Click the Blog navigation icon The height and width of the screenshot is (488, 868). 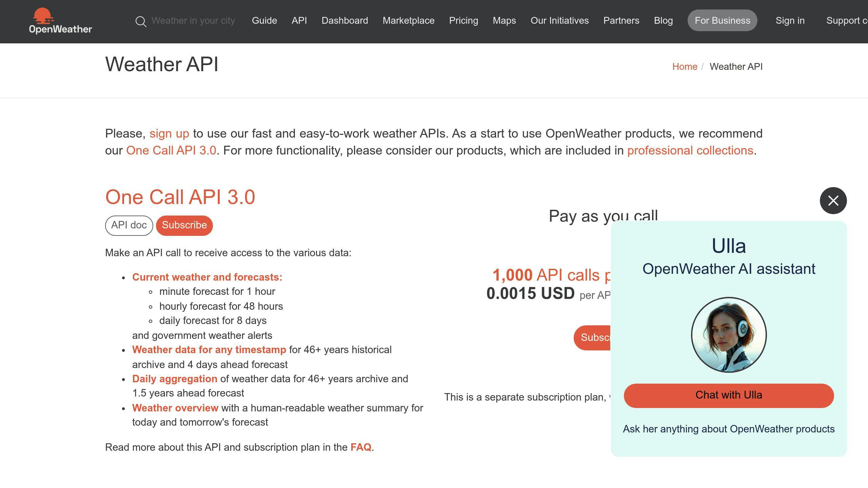tap(664, 20)
